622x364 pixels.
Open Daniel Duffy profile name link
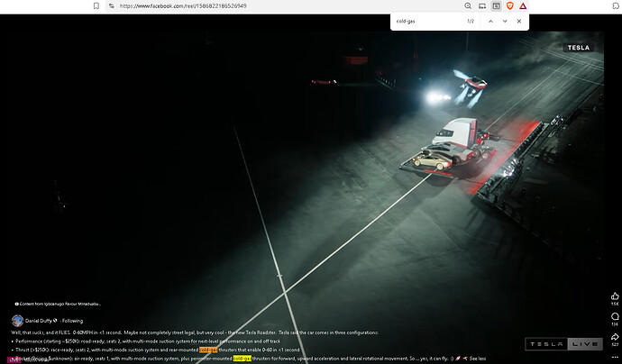tap(39, 321)
